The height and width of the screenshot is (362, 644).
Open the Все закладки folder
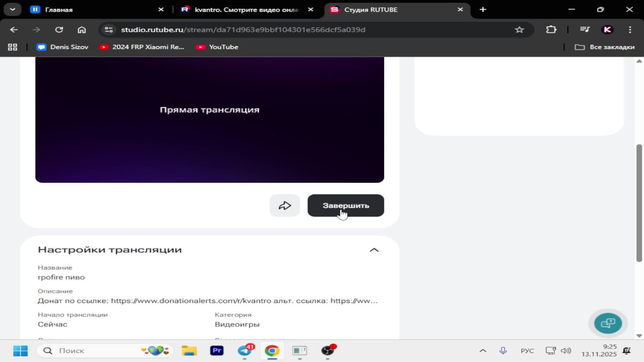click(605, 47)
